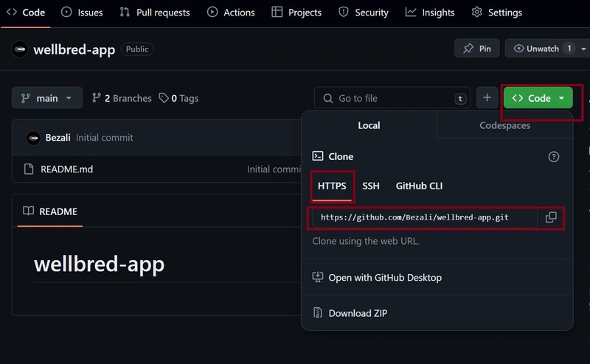Open the main branch selector dropdown
The image size is (590, 364).
(x=47, y=98)
